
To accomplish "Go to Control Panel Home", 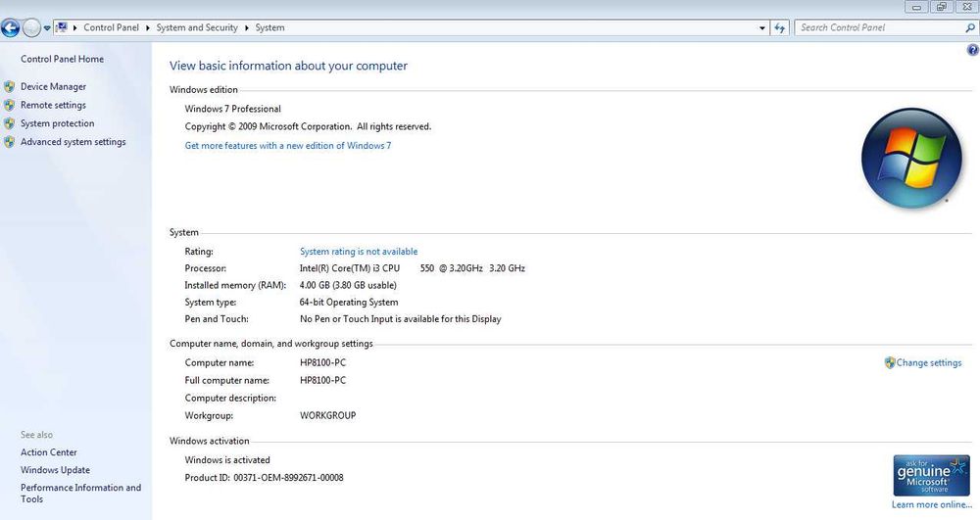I will 62,59.
